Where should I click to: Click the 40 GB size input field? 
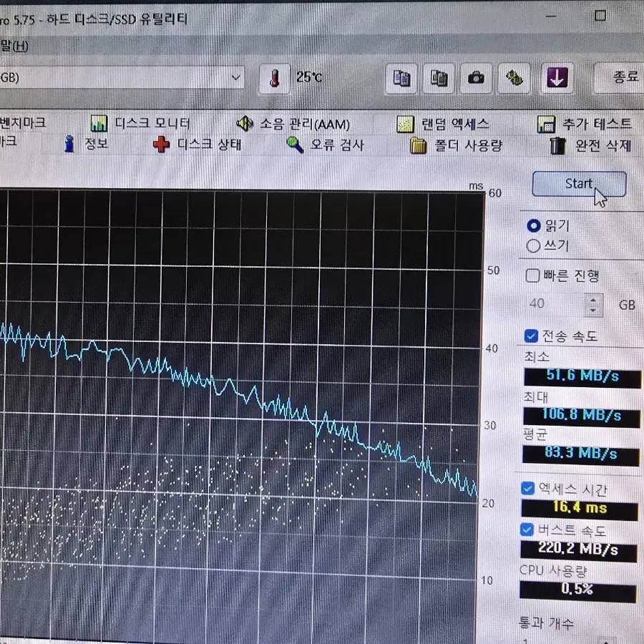[556, 304]
